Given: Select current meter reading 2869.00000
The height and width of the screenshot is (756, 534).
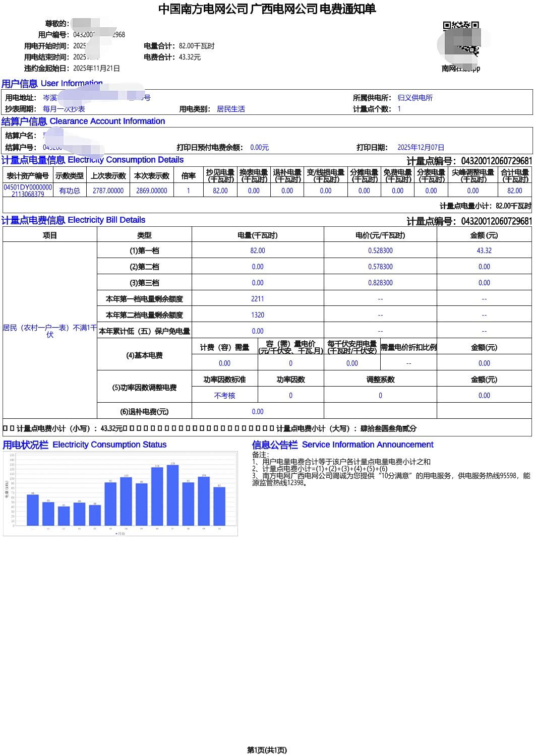Looking at the screenshot, I should (x=152, y=191).
